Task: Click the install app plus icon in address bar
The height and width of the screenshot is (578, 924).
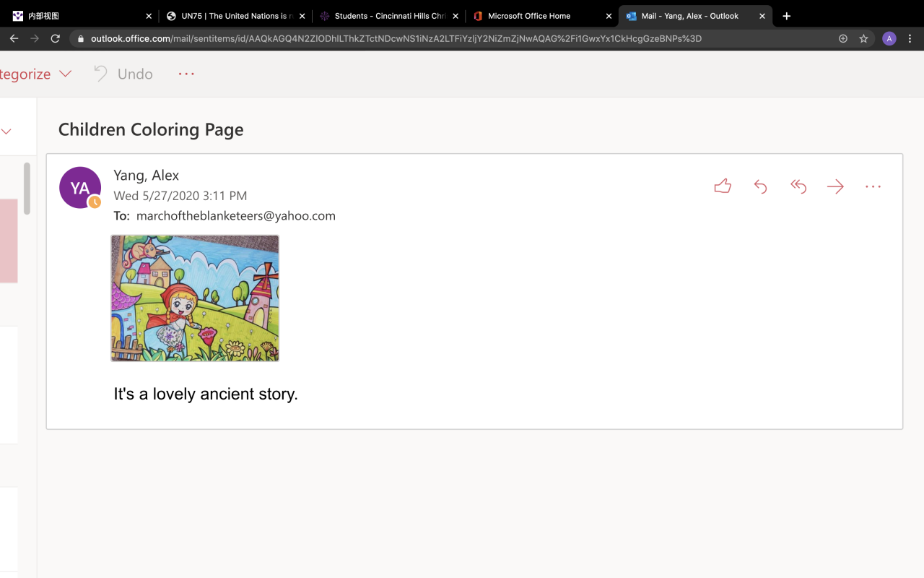Action: point(843,39)
